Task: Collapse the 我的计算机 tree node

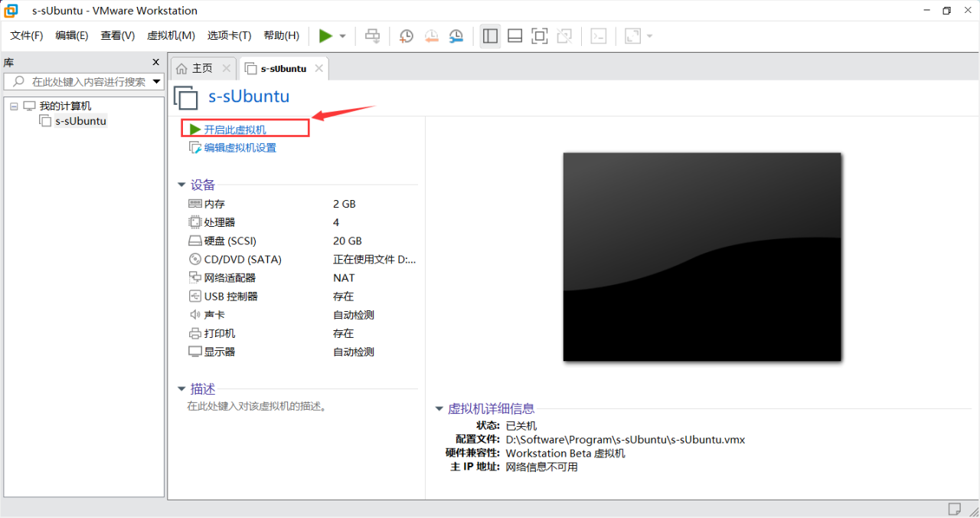Action: tap(14, 106)
